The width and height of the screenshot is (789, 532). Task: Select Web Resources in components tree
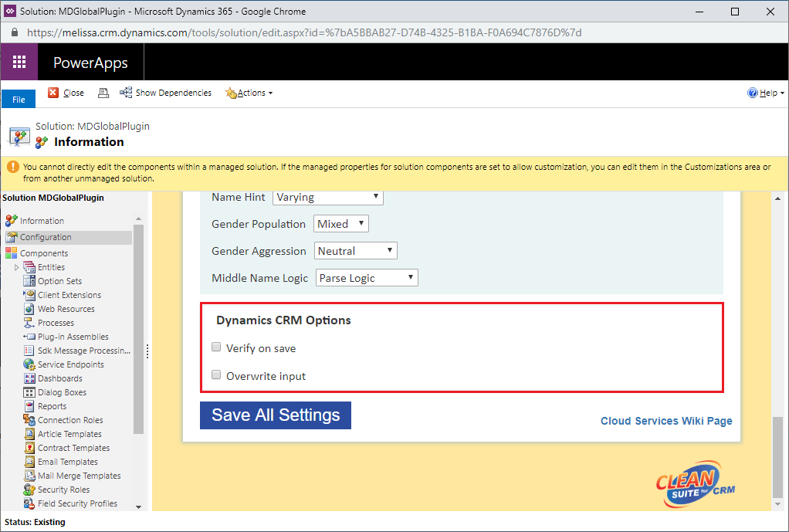coord(66,309)
